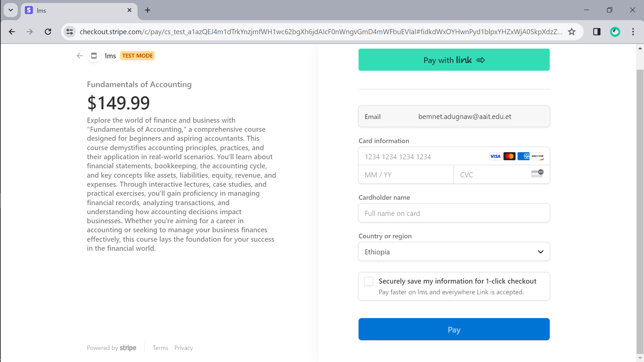Expand the Country or region dropdown
The image size is (644, 362).
(x=454, y=252)
